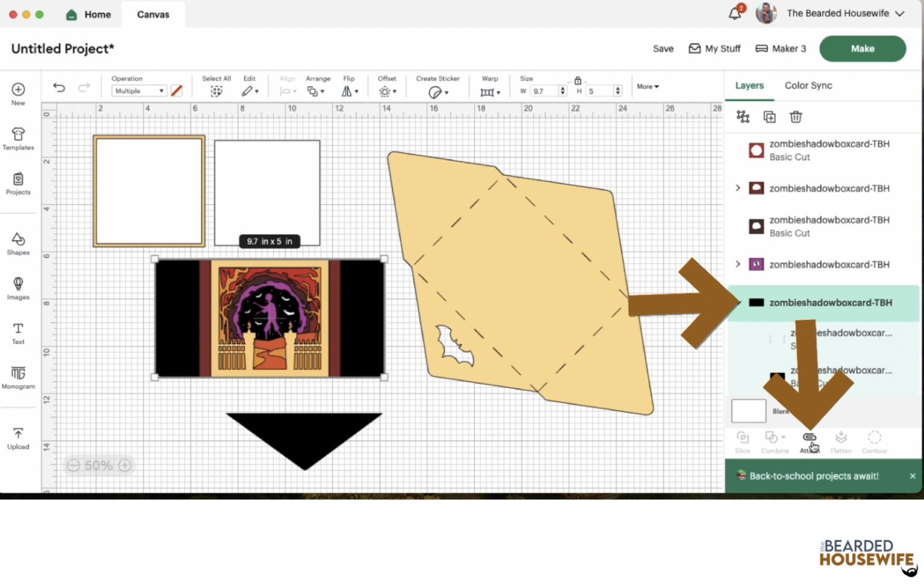Switch to the Color Sync tab

808,85
